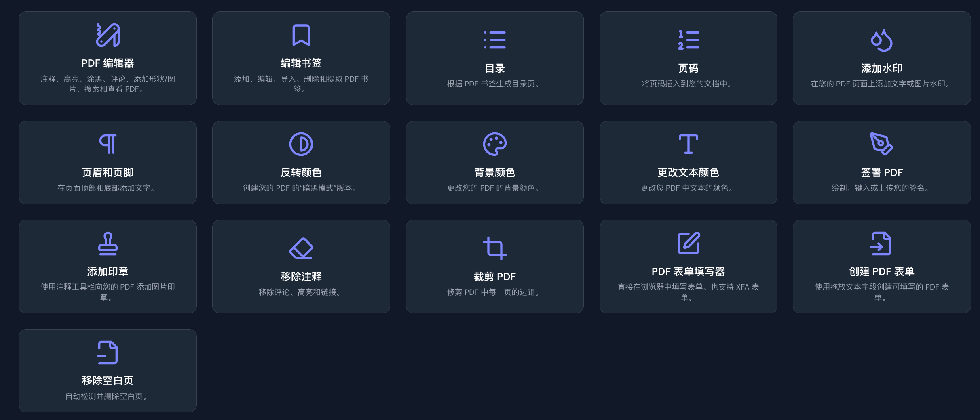The image size is (980, 420).
Task: Click the half-circle contrast icon for 反转颜色
Action: [x=301, y=144]
